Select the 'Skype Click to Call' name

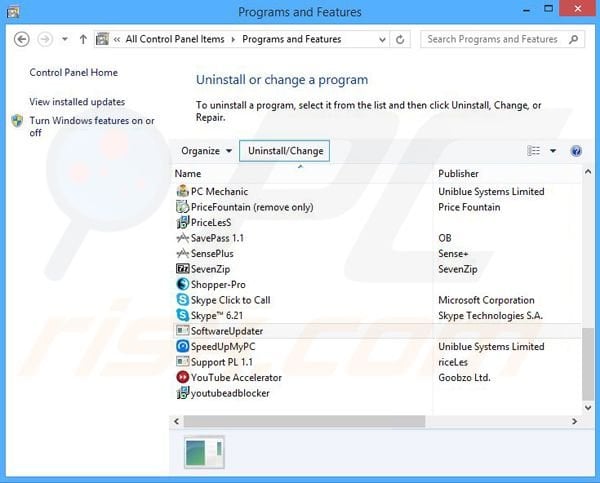click(230, 300)
